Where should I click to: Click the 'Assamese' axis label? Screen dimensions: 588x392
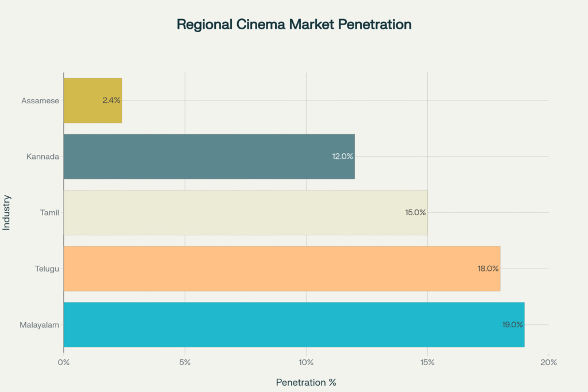tap(40, 101)
